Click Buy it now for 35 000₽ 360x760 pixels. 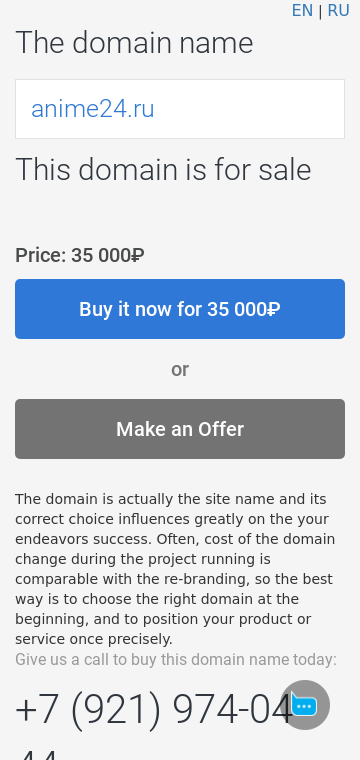[x=180, y=309]
